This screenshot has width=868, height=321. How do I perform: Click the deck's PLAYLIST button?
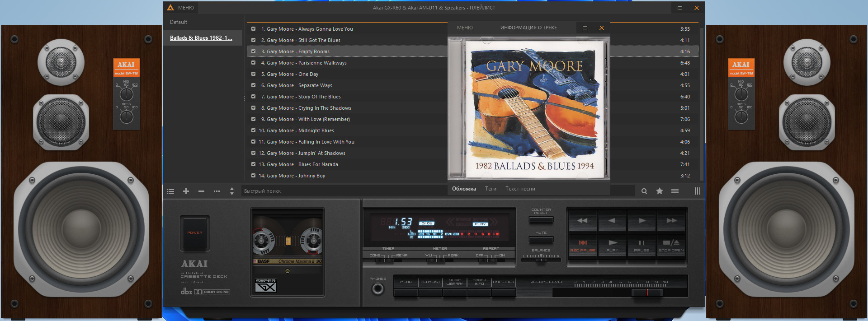[430, 293]
